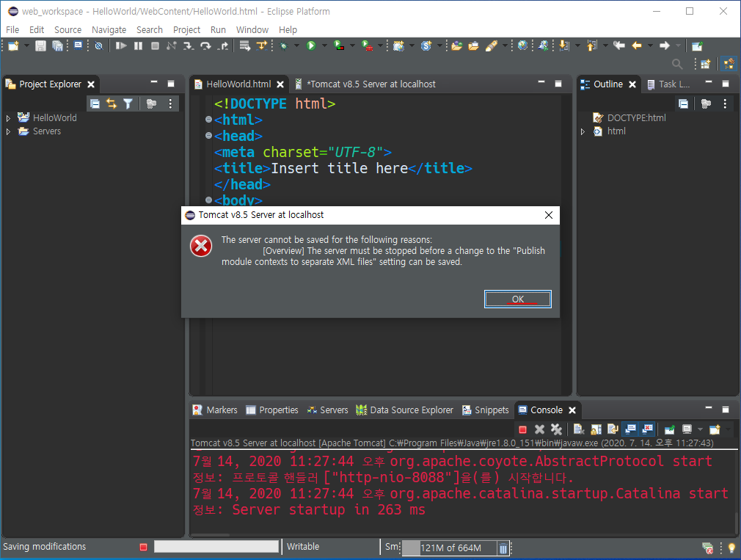The height and width of the screenshot is (560, 741).
Task: Click Next Annotation down-arrow icon
Action: [563, 46]
